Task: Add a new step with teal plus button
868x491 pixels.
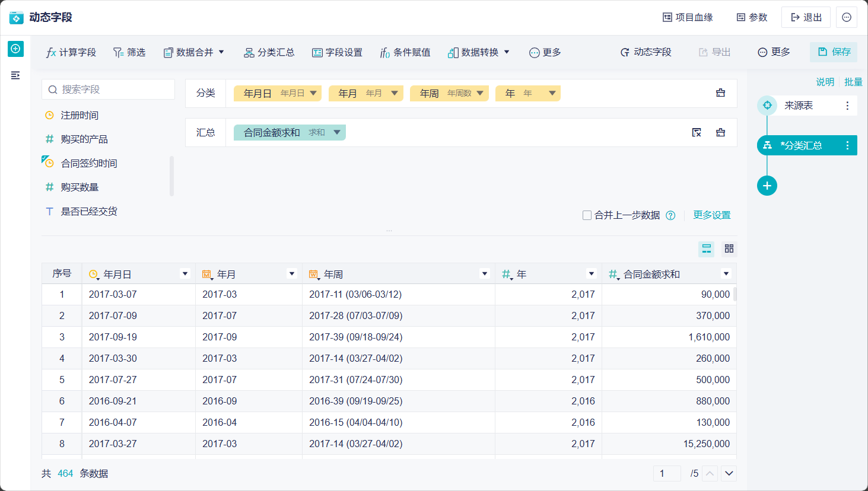Action: (x=767, y=186)
